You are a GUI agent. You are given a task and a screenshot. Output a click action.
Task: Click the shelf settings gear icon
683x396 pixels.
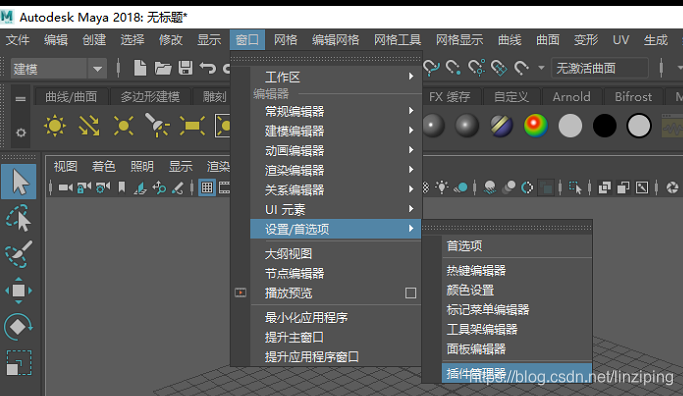coord(21,132)
